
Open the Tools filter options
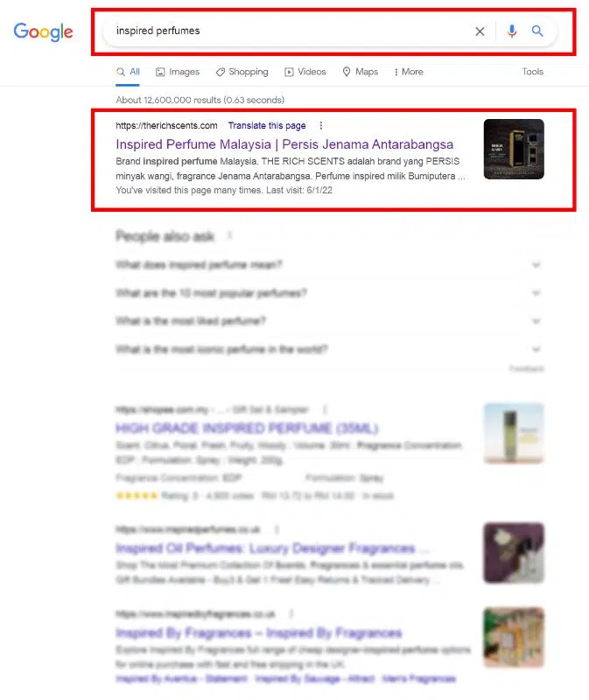pyautogui.click(x=533, y=72)
